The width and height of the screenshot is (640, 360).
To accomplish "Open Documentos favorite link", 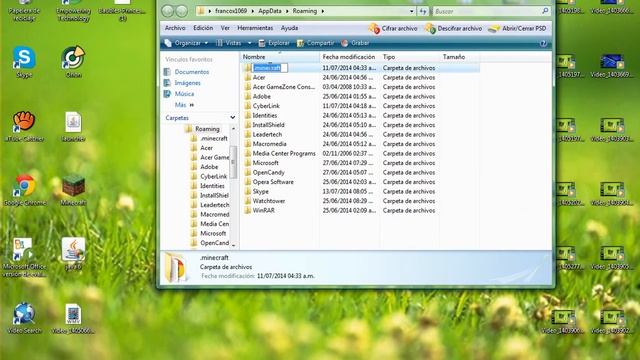I will 191,72.
